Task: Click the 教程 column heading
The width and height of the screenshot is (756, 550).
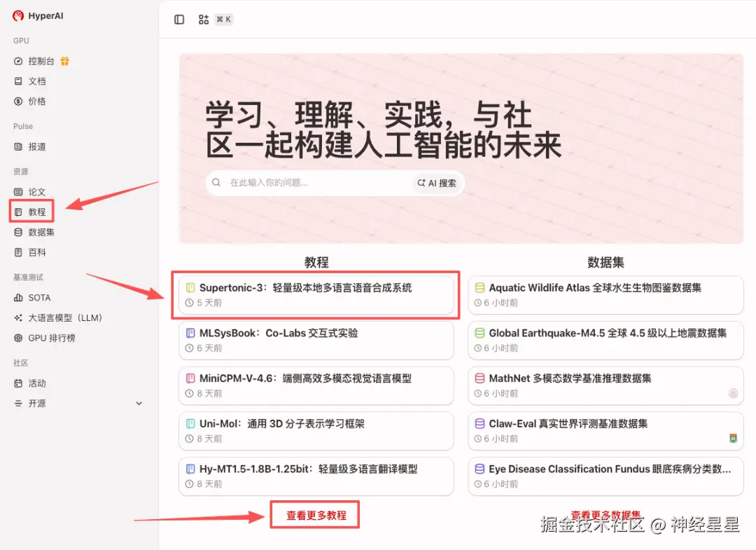Action: (316, 263)
